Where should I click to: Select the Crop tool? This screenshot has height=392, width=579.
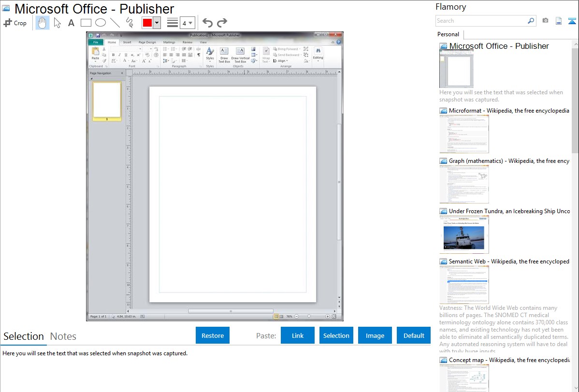[15, 23]
